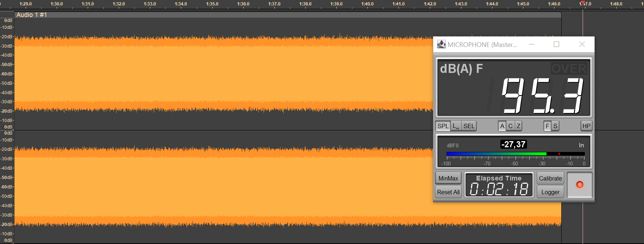
Task: Click the Reset All button
Action: [448, 192]
